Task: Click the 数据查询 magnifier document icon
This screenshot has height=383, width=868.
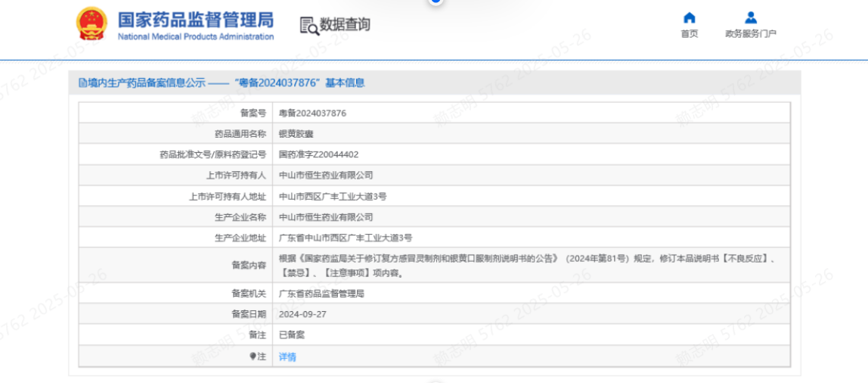Action: click(x=308, y=25)
